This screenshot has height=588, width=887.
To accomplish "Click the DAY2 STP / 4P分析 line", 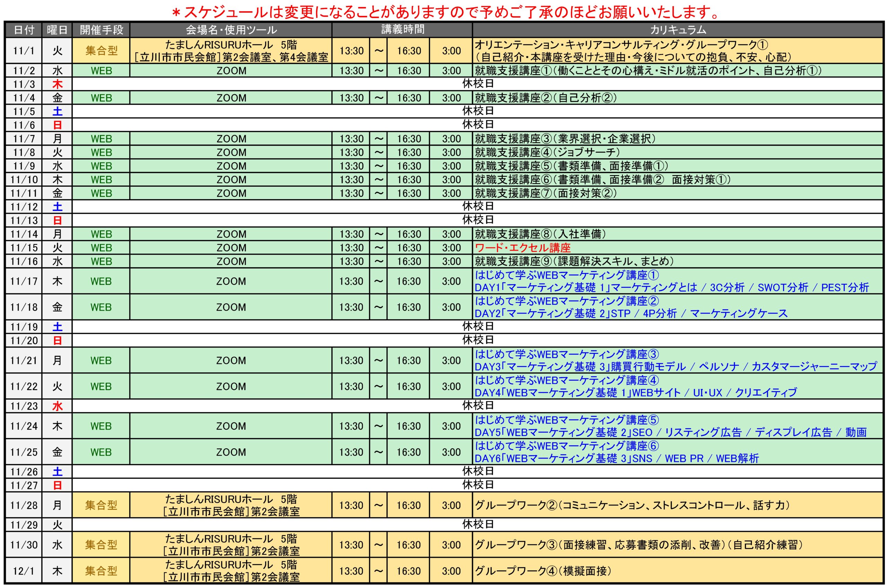I will (x=631, y=314).
